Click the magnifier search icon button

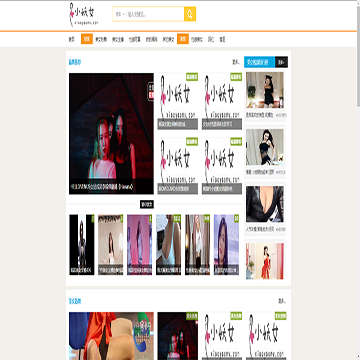[190, 14]
